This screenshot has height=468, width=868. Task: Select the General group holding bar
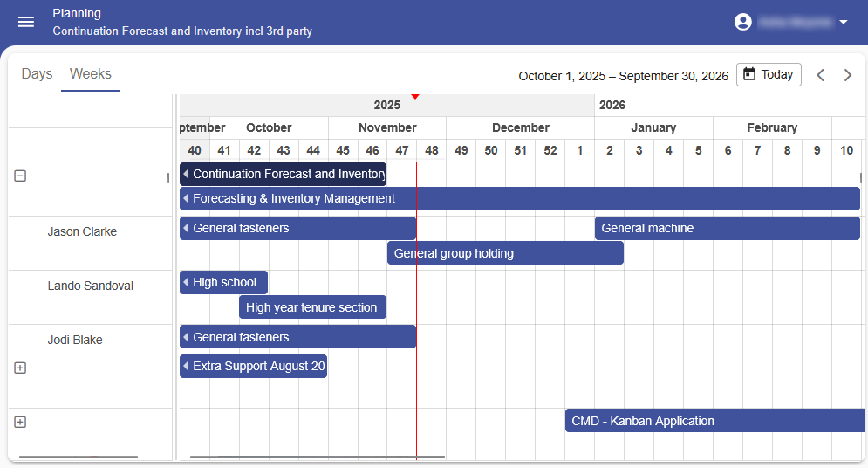(x=505, y=253)
